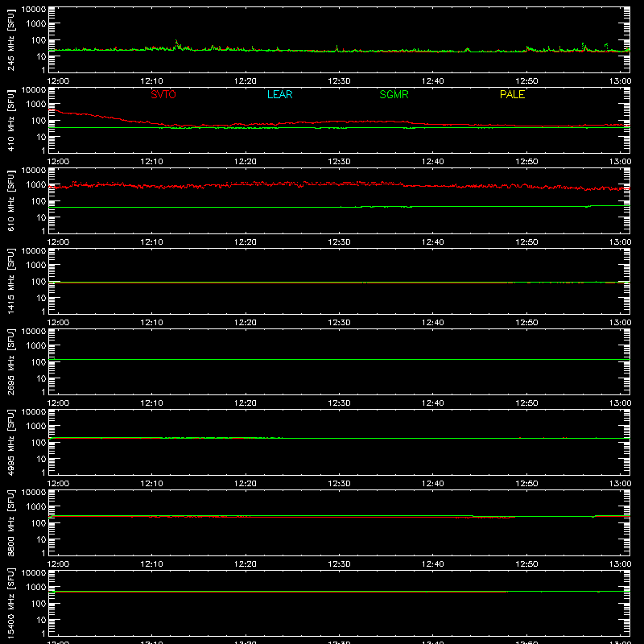Click the 10 tick of the 410 MHz panel
Screen dimensions: 644x644
(x=42, y=137)
